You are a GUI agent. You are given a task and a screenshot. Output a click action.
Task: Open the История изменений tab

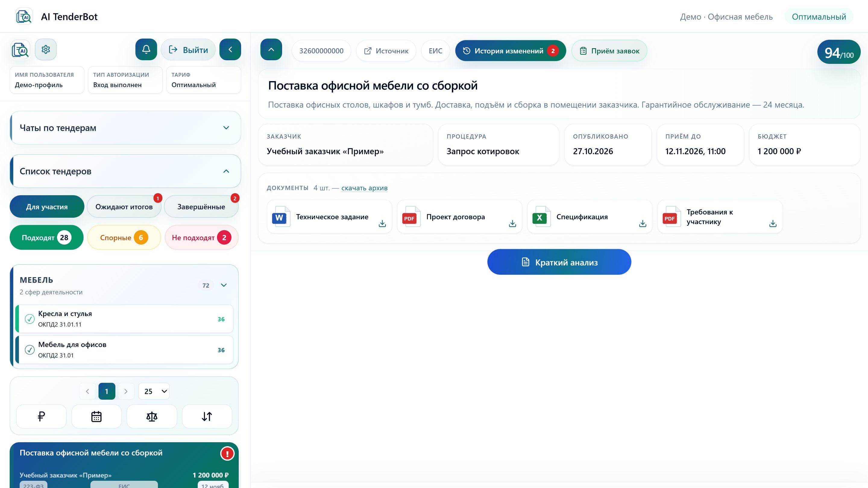511,51
